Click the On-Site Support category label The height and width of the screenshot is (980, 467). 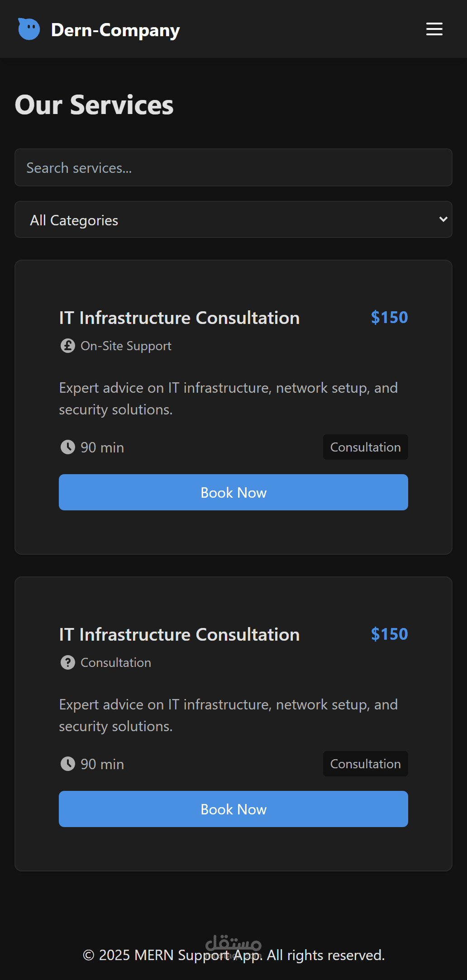(126, 346)
